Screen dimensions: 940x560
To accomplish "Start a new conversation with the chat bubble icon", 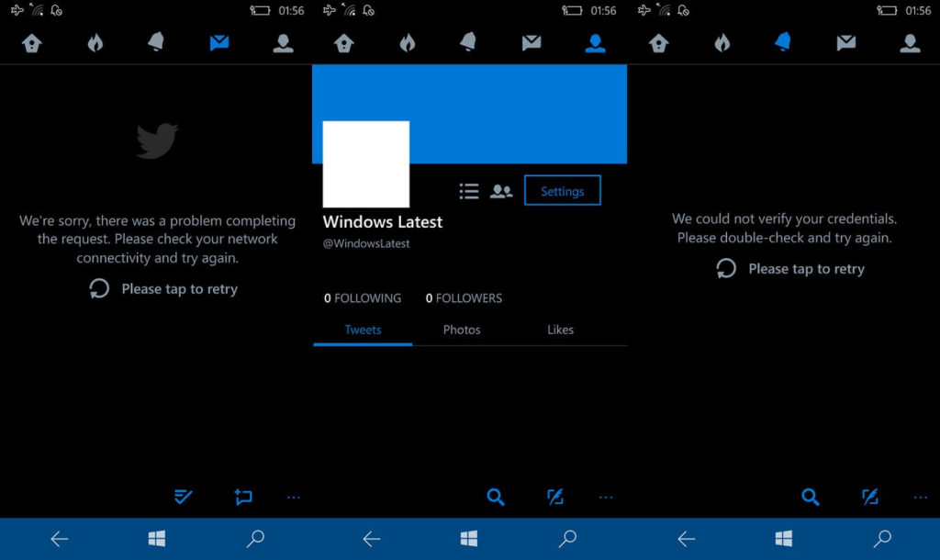I will [242, 497].
